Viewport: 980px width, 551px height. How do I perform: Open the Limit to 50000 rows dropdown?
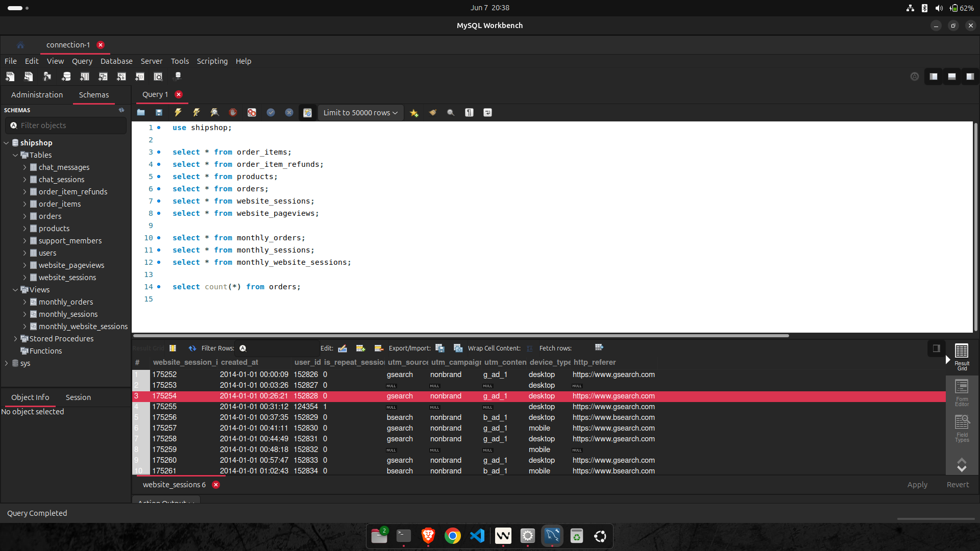[360, 113]
